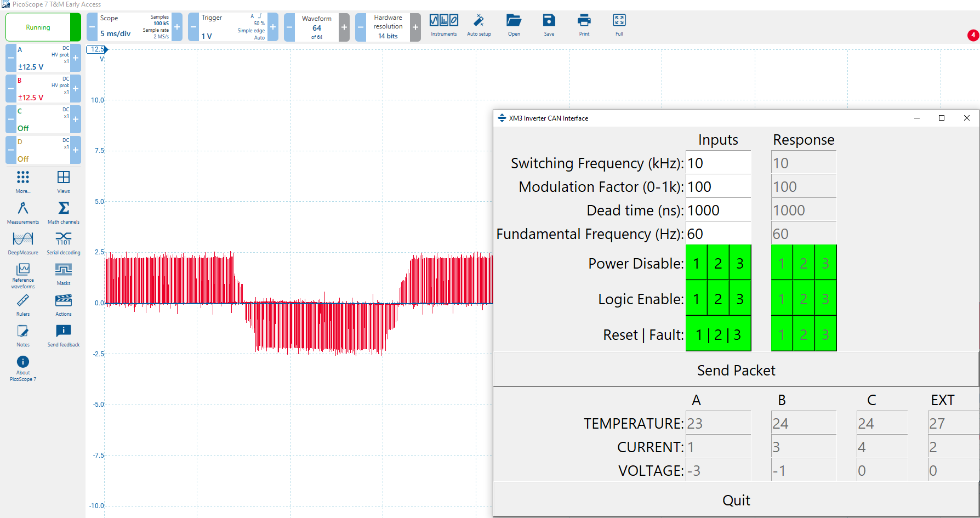The height and width of the screenshot is (518, 980).
Task: Click the Print icon
Action: (x=584, y=25)
